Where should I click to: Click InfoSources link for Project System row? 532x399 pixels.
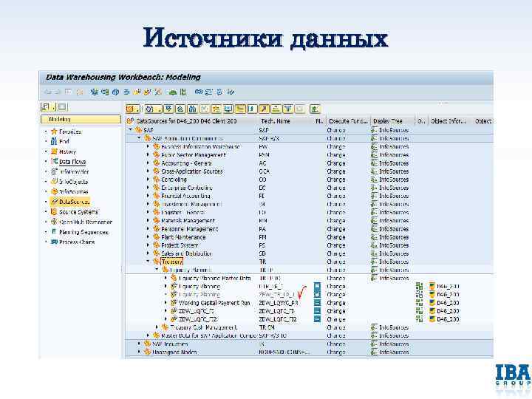point(394,245)
